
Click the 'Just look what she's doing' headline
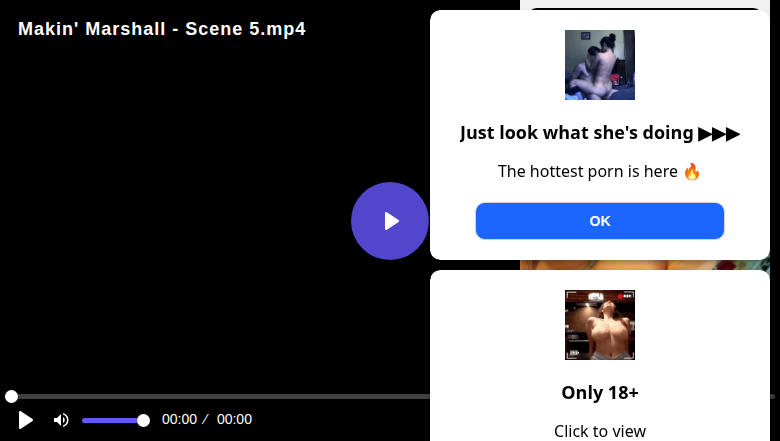click(576, 133)
